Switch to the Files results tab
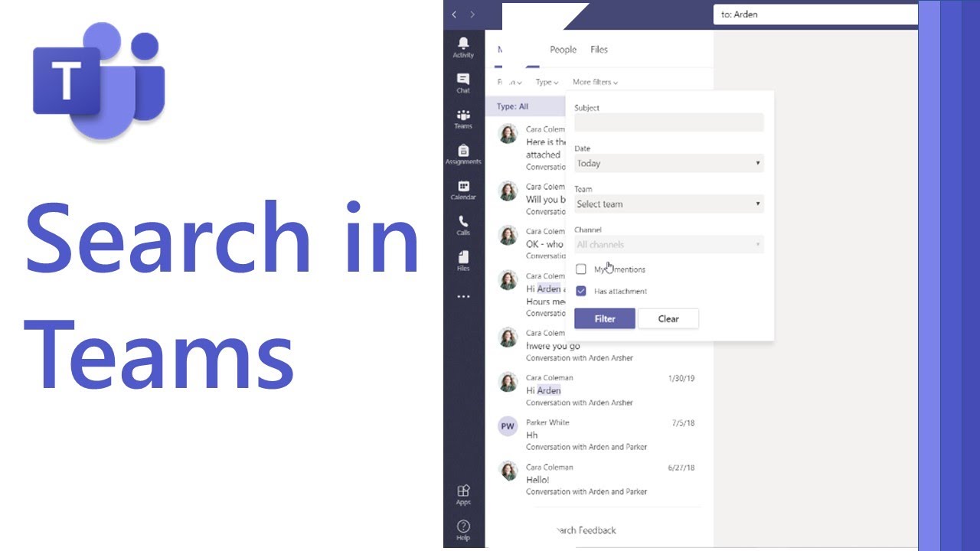Screen dimensions: 980x551 (599, 50)
